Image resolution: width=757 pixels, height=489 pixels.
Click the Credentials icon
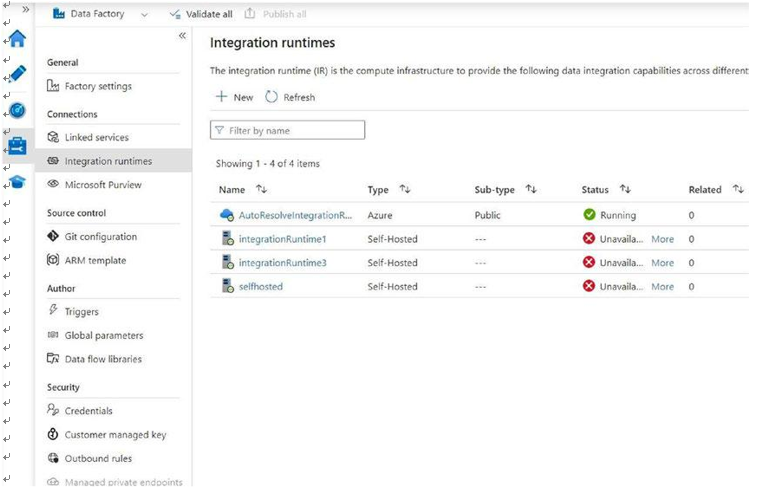[53, 409]
